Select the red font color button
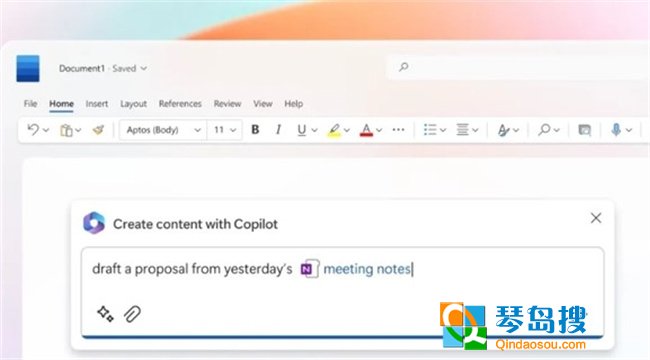Screen dimensions: 650x360 click(366, 130)
